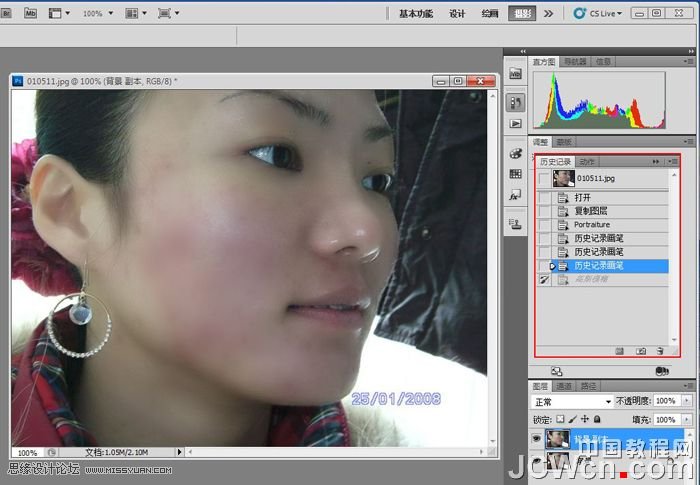The width and height of the screenshot is (700, 485).
Task: Open the Clone Source stamp dock icon
Action: pos(515,223)
